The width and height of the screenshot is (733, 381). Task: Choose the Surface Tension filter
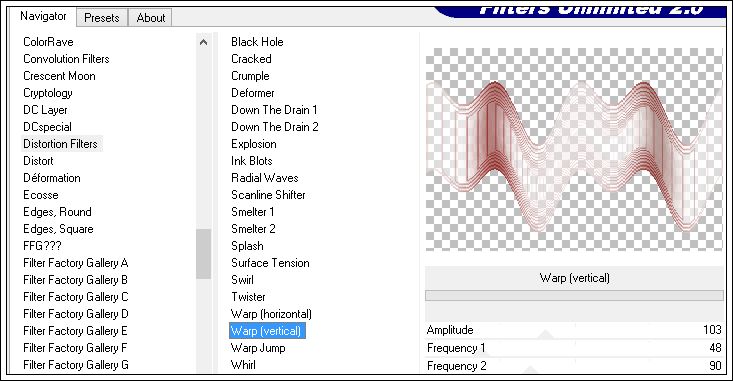coord(270,263)
